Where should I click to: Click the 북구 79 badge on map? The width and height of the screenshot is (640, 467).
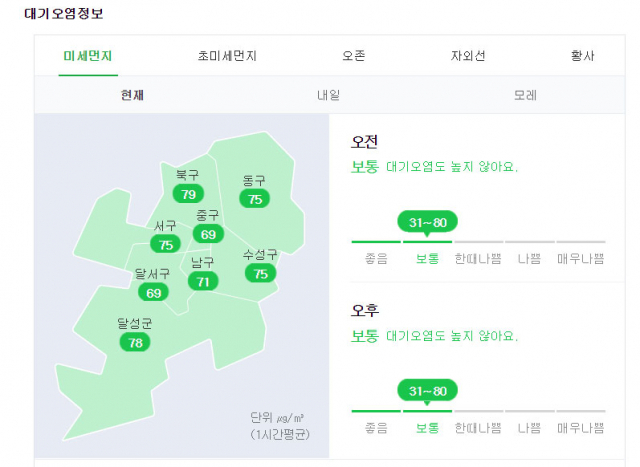tap(188, 194)
